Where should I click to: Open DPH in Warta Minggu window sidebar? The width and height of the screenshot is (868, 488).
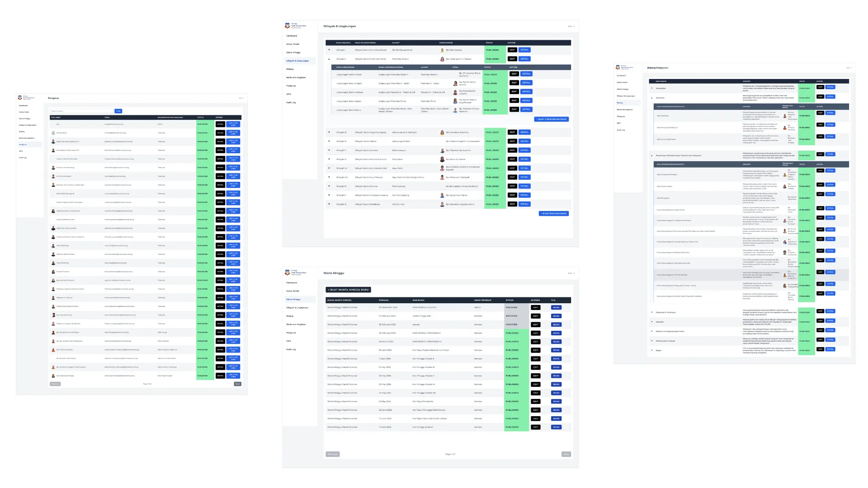point(288,341)
